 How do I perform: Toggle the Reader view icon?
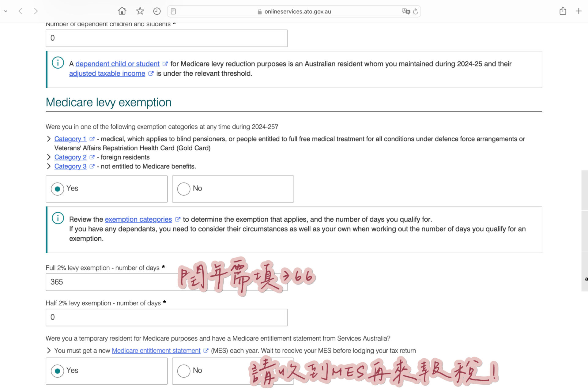[173, 11]
